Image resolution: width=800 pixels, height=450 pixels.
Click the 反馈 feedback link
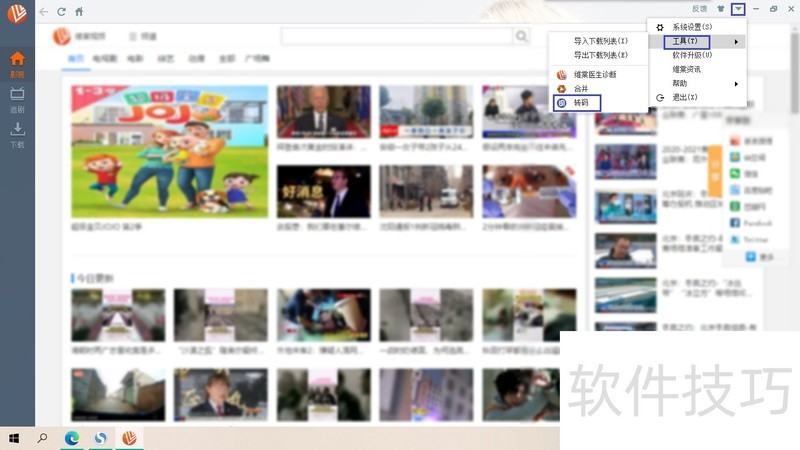click(x=699, y=9)
